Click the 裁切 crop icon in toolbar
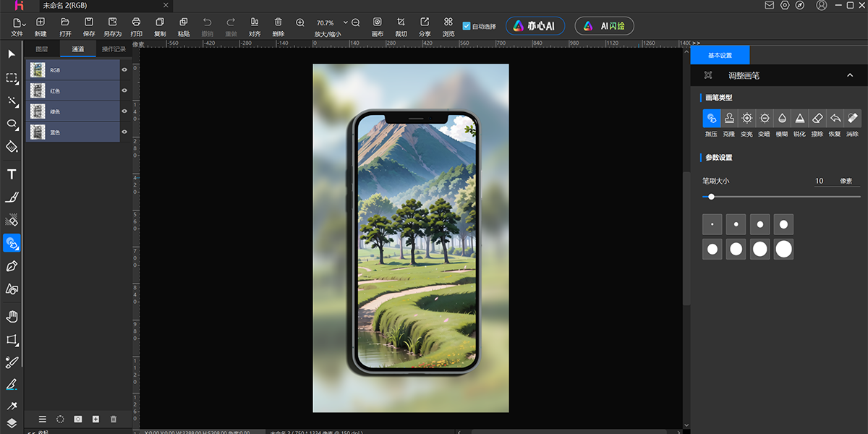Screen dimensions: 868x434 point(401,23)
